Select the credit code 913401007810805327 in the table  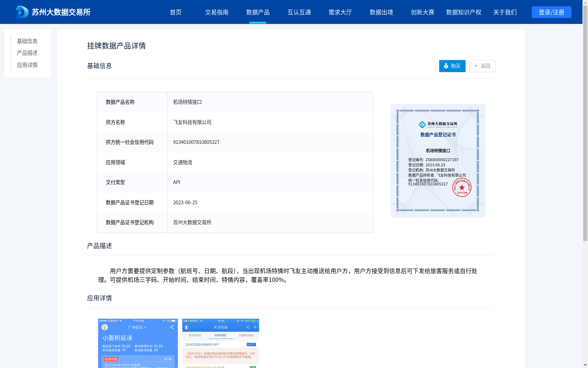[x=196, y=142]
